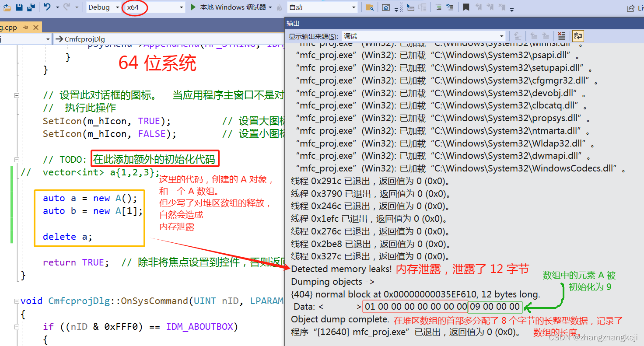The width and height of the screenshot is (644, 346).
Task: Open the CmfcprojDlg class navigation dropdown
Action: click(x=168, y=39)
